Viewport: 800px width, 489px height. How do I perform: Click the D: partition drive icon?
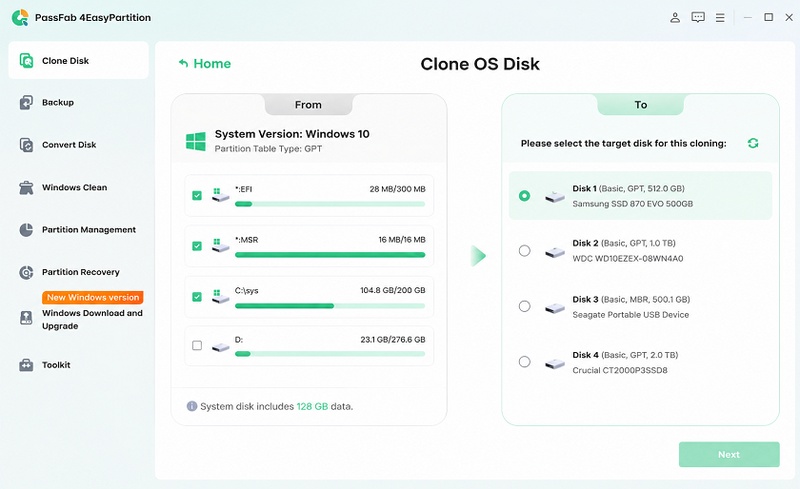pyautogui.click(x=220, y=347)
